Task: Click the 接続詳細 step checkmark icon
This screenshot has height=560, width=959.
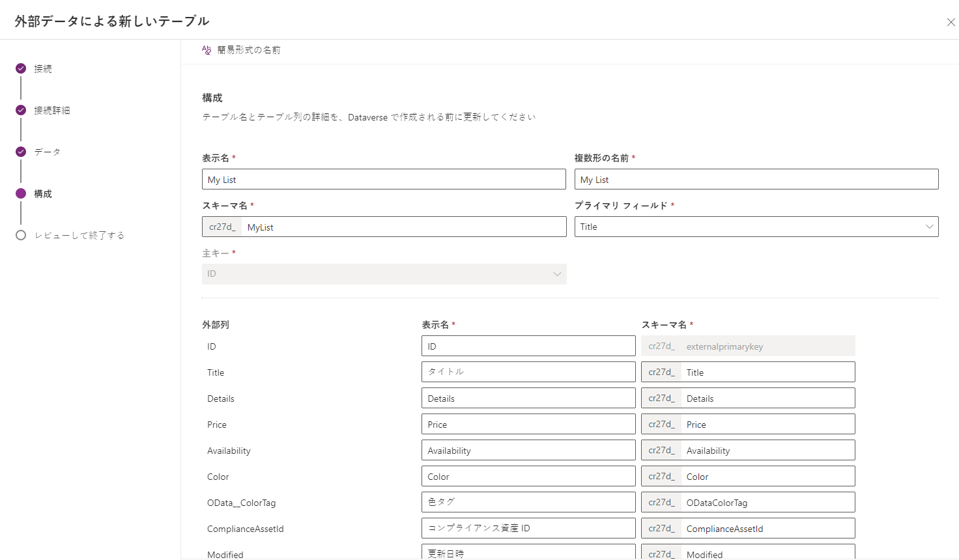Action: 21,110
